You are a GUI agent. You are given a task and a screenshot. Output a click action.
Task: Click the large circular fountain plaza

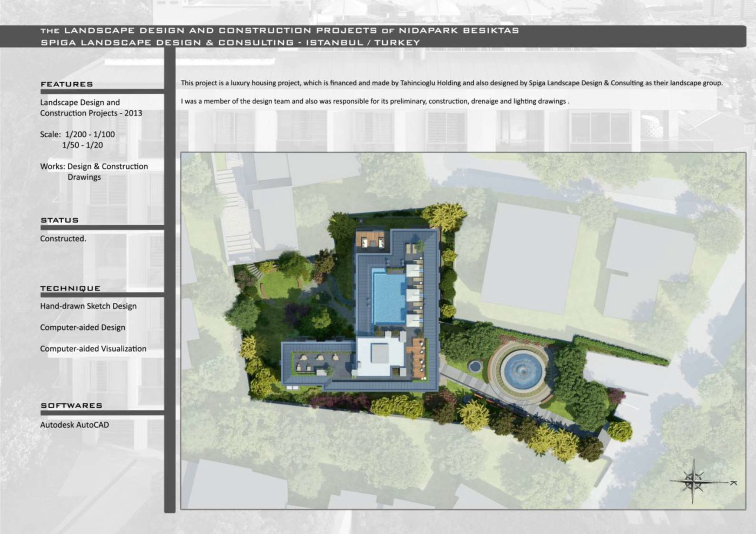point(521,371)
